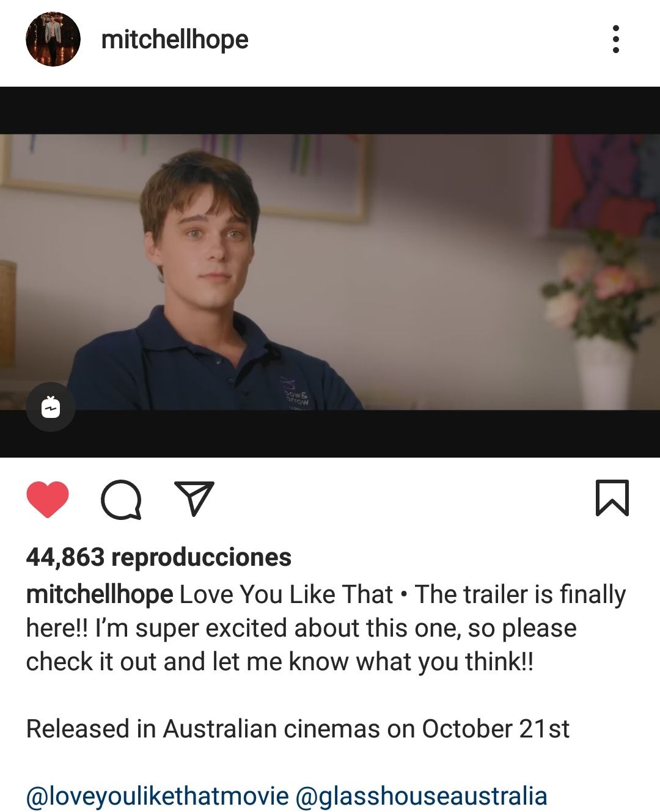
Task: Share post using paper plane icon
Action: click(194, 499)
